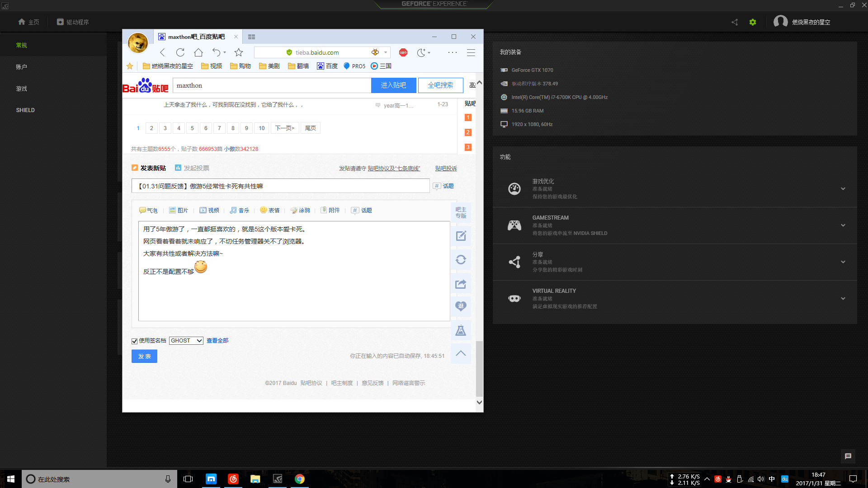Screen dimensions: 868x488
Task: Click the post body text editor
Action: click(x=294, y=271)
